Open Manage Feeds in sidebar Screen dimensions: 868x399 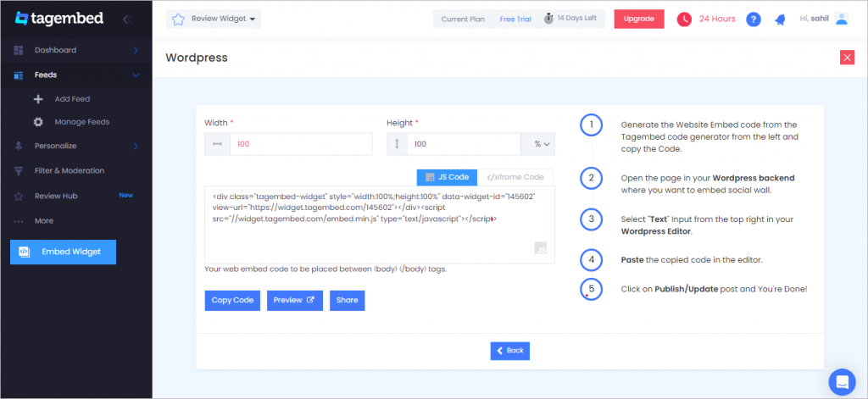tap(82, 122)
